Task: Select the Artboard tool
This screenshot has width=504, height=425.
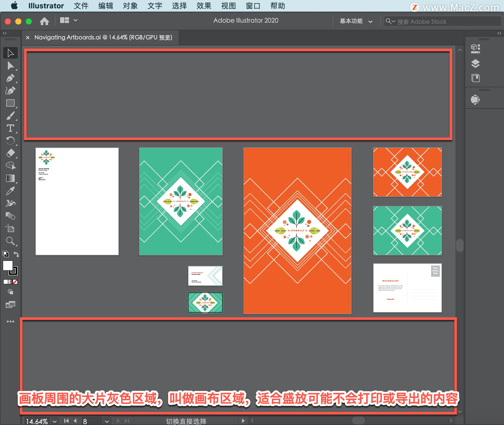Action: coord(10,228)
